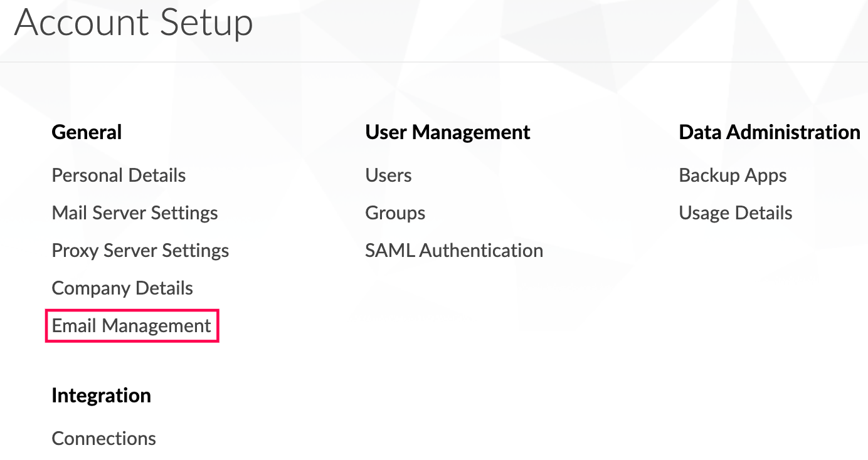View Usage Details
This screenshot has width=868, height=460.
pos(735,213)
